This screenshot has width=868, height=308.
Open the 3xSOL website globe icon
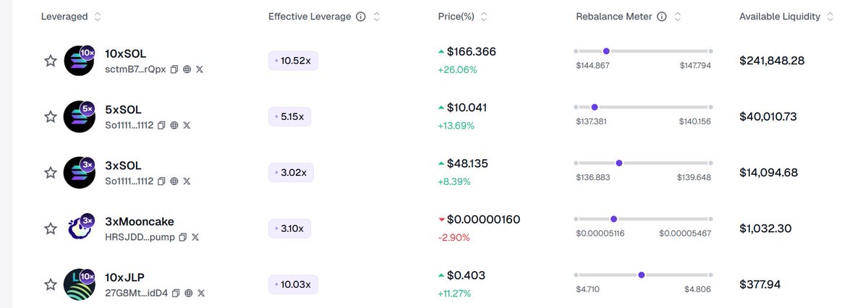(174, 181)
